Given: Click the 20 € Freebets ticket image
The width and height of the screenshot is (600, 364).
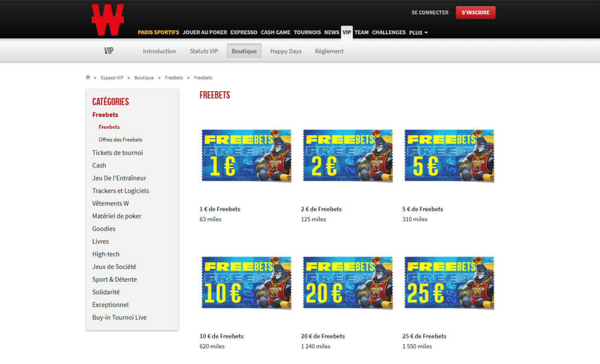Looking at the screenshot, I should [x=348, y=283].
